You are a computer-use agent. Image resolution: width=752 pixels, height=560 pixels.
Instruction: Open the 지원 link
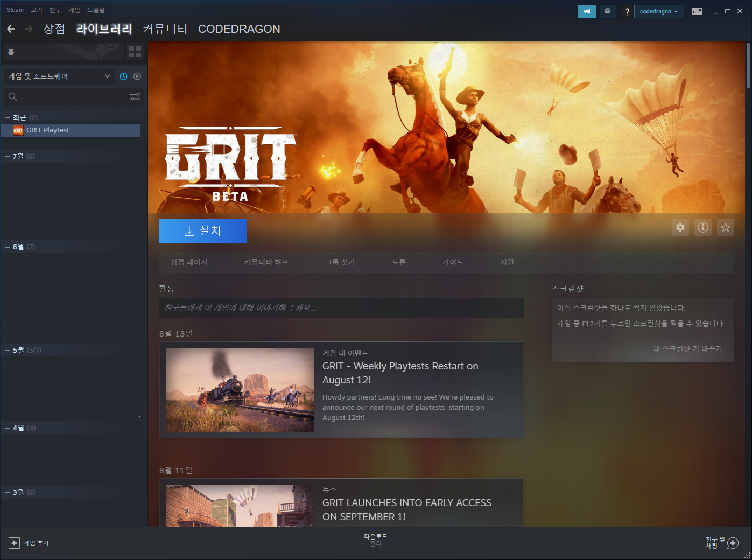tap(507, 262)
